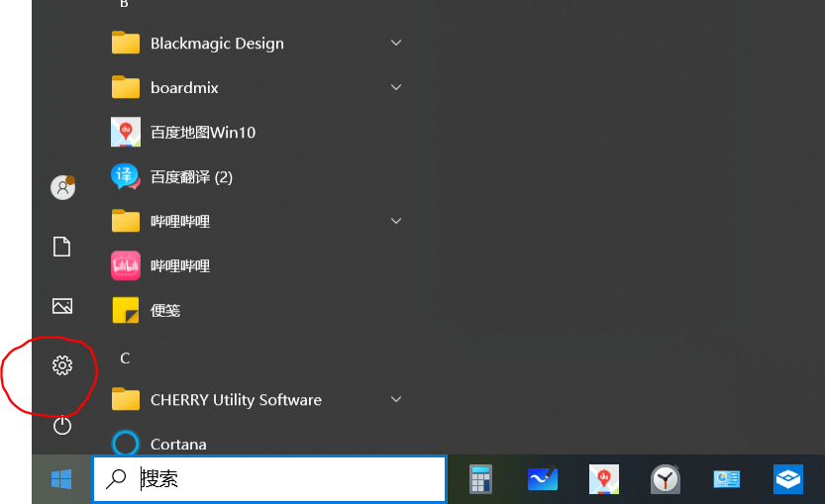Open the Documents icon in Start sidebar
The height and width of the screenshot is (504, 825).
(62, 247)
